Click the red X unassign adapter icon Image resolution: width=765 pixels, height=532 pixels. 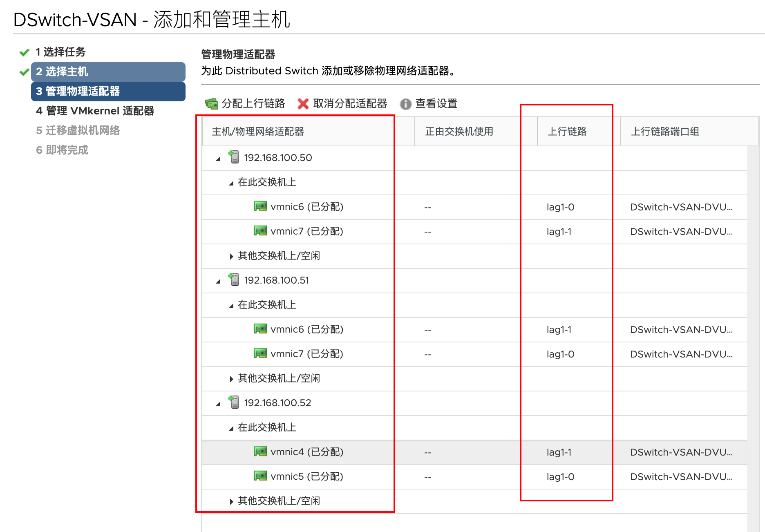click(303, 104)
